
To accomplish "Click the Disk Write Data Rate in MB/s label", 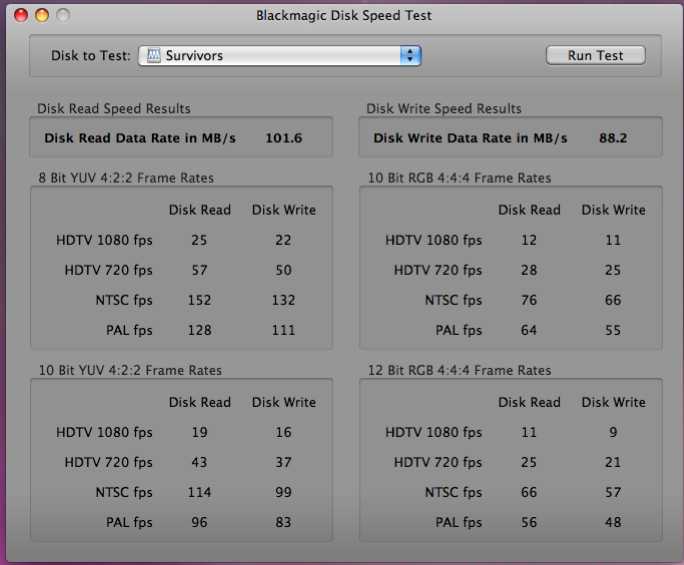I will pyautogui.click(x=470, y=138).
